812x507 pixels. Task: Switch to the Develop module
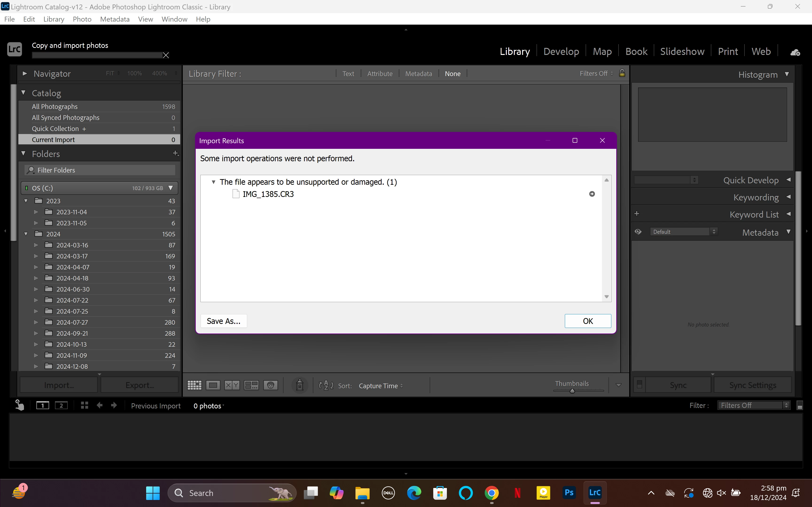pos(561,51)
